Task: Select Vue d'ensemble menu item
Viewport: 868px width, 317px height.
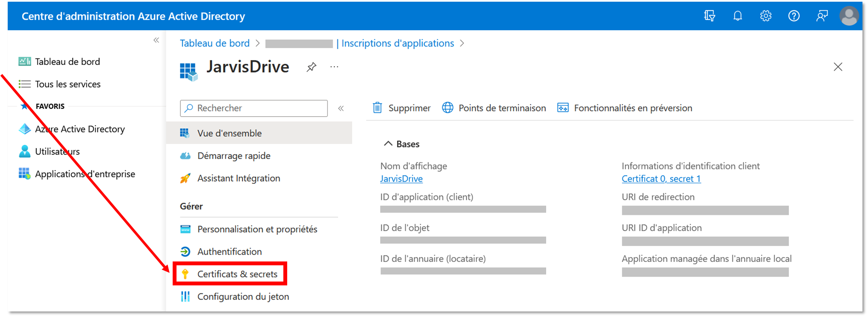Action: (x=259, y=133)
